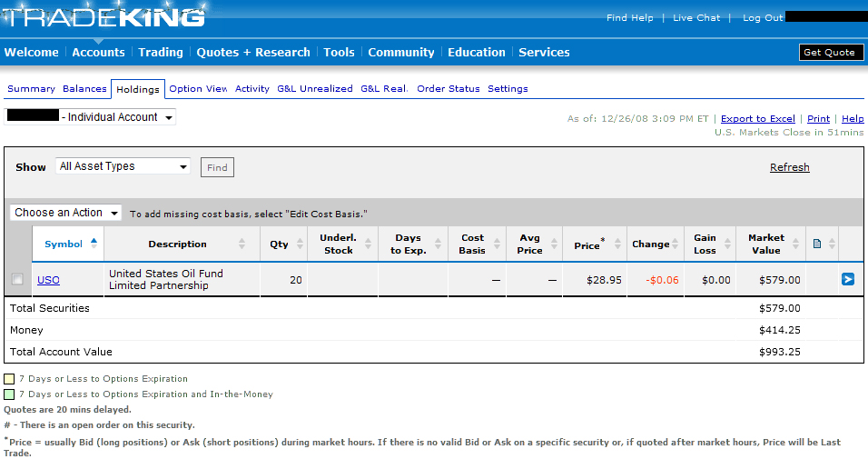Sort by Gain Loss column arrows
868x459 pixels.
727,244
